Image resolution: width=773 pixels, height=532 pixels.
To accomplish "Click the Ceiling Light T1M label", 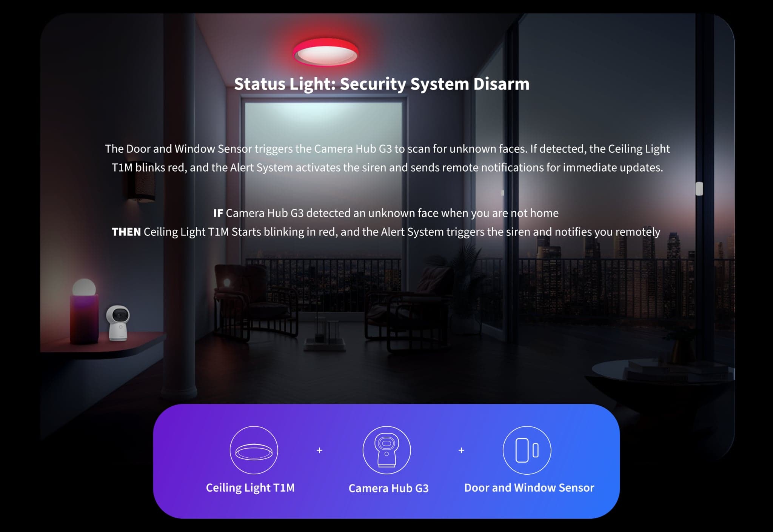I will click(250, 487).
